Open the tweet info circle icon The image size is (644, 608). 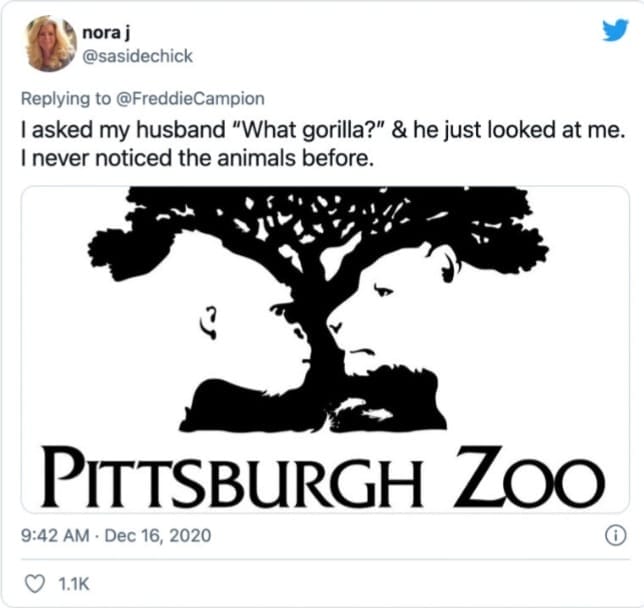tap(616, 535)
